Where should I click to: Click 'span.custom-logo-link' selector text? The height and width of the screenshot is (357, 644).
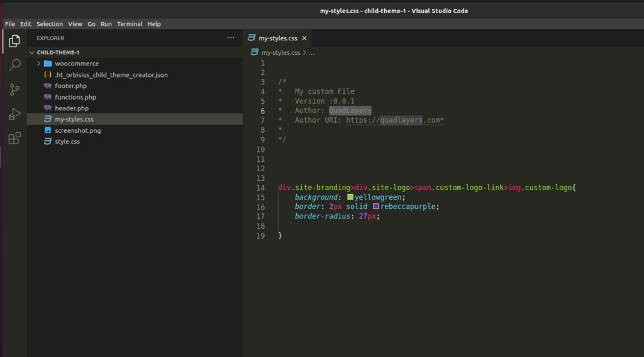tap(459, 188)
